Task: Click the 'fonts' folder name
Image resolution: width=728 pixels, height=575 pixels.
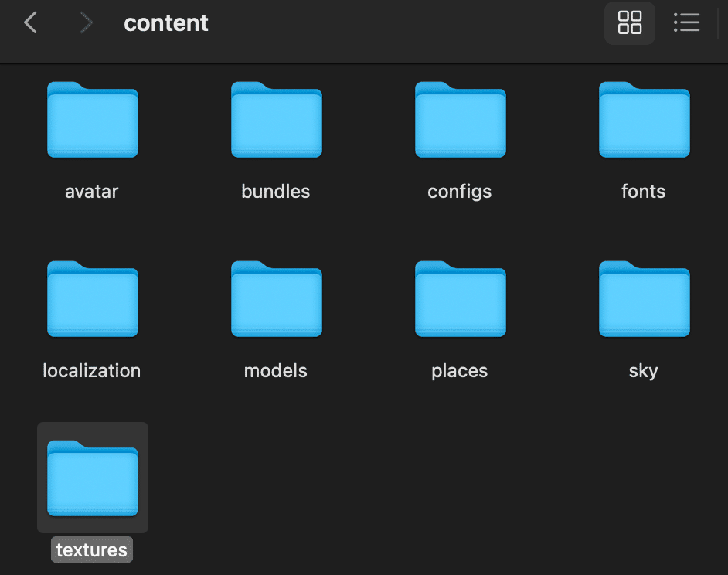Action: [x=644, y=192]
